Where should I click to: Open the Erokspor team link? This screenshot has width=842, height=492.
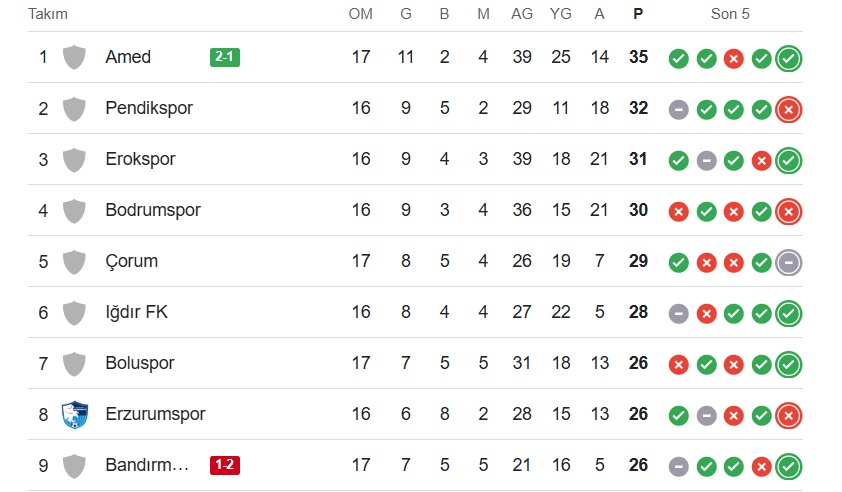pyautogui.click(x=140, y=159)
